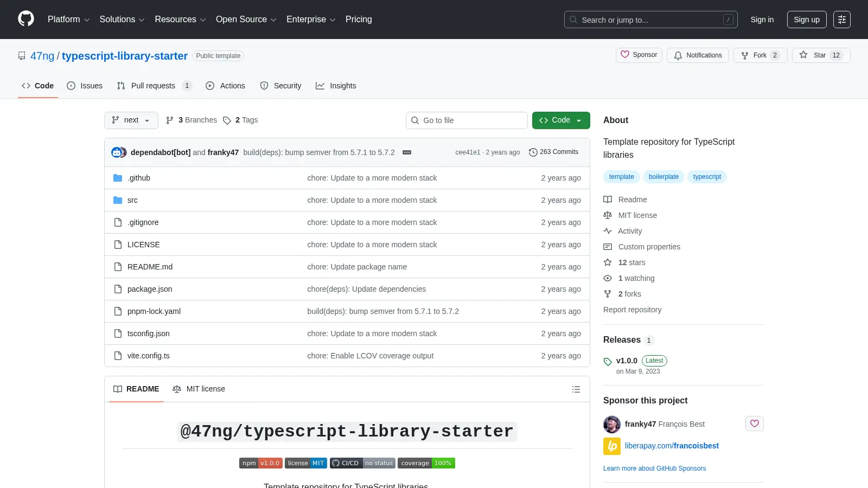The image size is (868, 488).
Task: Open Report repository link
Action: click(632, 310)
